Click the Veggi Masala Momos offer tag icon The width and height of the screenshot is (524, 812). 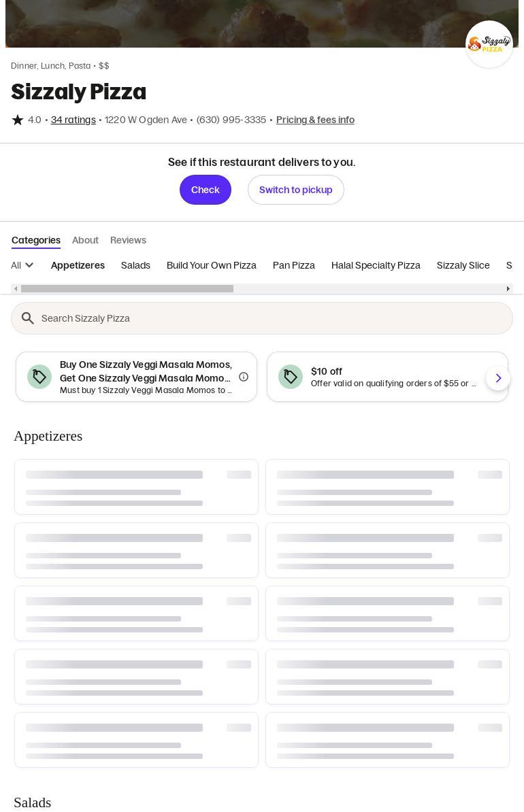[x=39, y=377]
